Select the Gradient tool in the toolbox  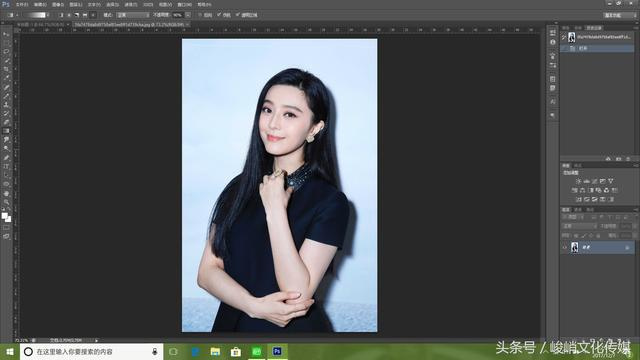(x=6, y=131)
